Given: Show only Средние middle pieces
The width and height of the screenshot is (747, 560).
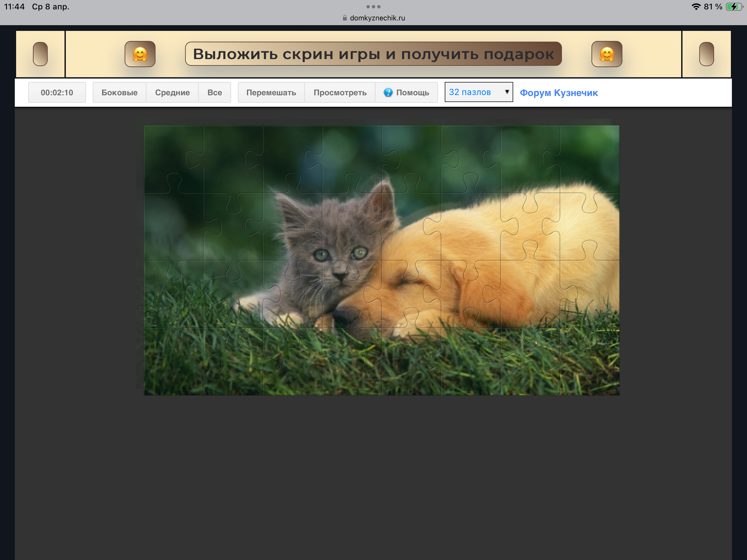Looking at the screenshot, I should 172,92.
